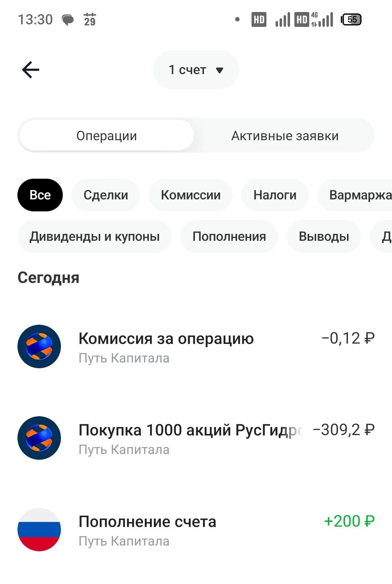Switch to the «Активные заявки» tab
The width and height of the screenshot is (392, 584).
point(285,135)
